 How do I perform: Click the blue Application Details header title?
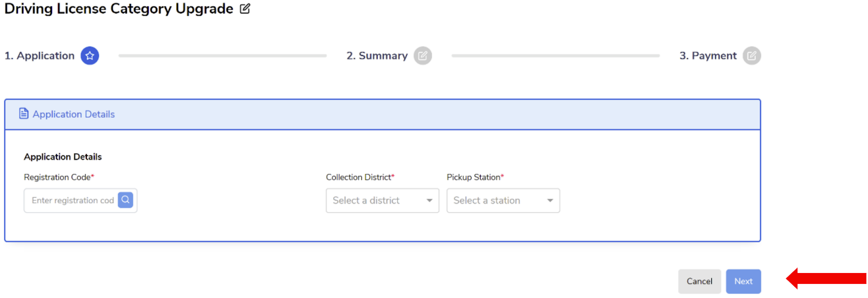(74, 114)
